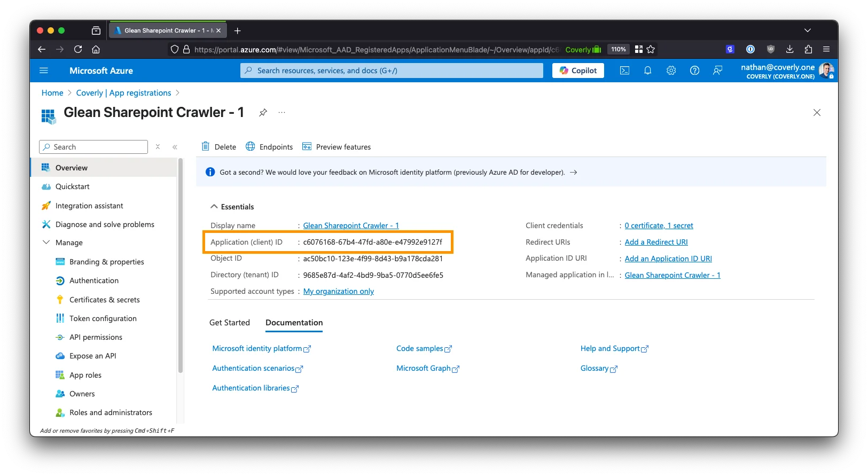This screenshot has height=476, width=868.
Task: Open Microsoft identity platform docs
Action: pos(262,348)
